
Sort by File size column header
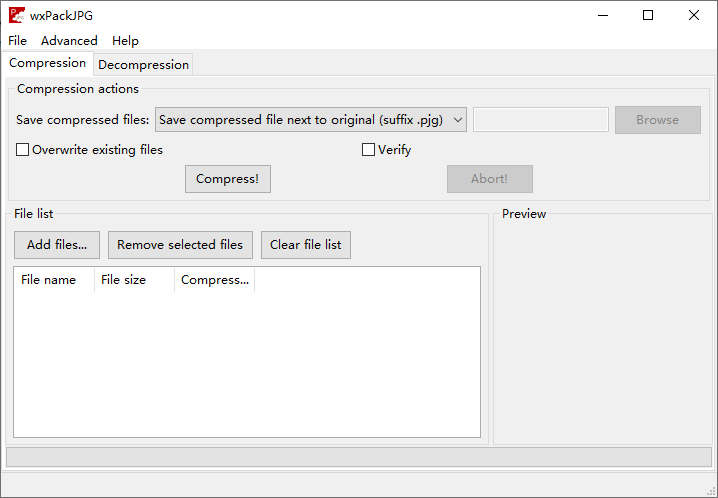click(x=135, y=280)
